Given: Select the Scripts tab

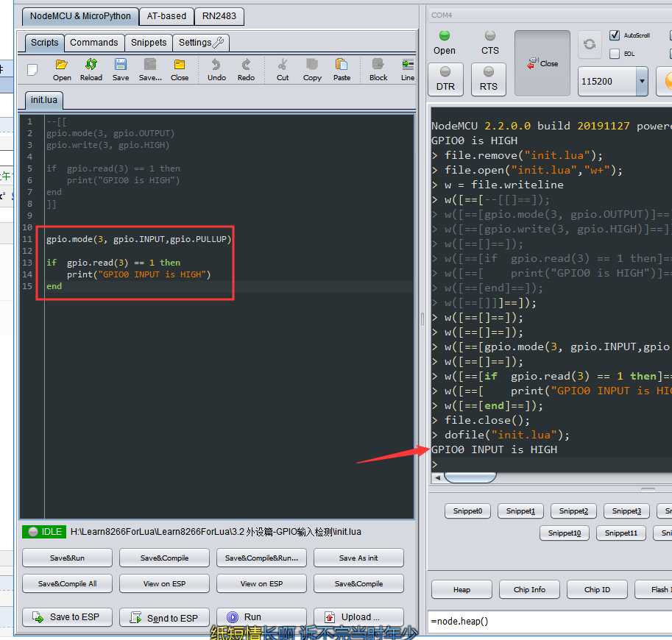Looking at the screenshot, I should coord(45,43).
